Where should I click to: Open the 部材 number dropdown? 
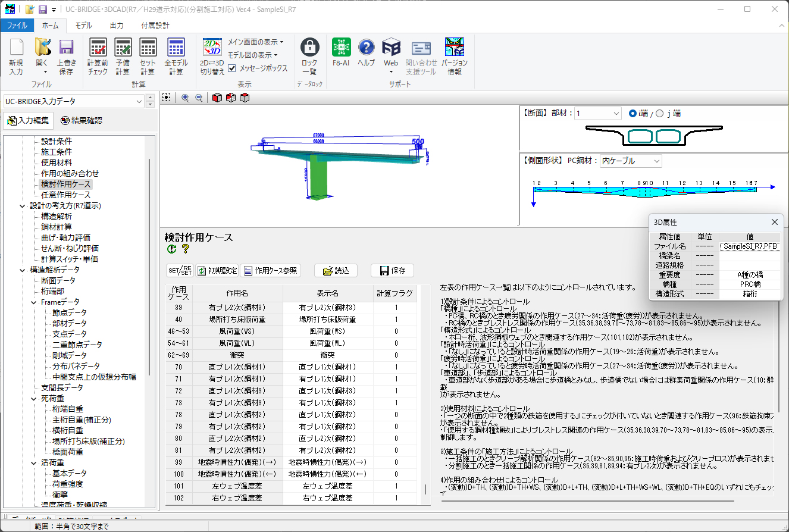point(597,114)
